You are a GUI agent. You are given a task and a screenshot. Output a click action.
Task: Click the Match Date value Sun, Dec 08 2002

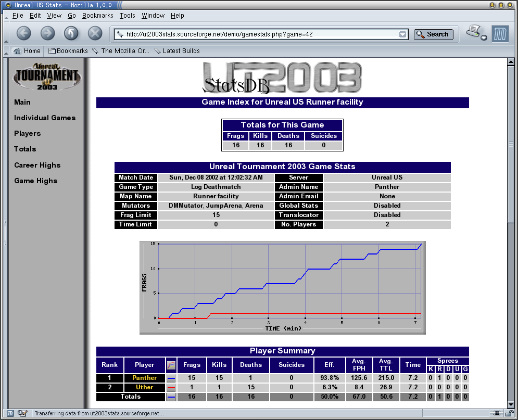[x=216, y=177]
